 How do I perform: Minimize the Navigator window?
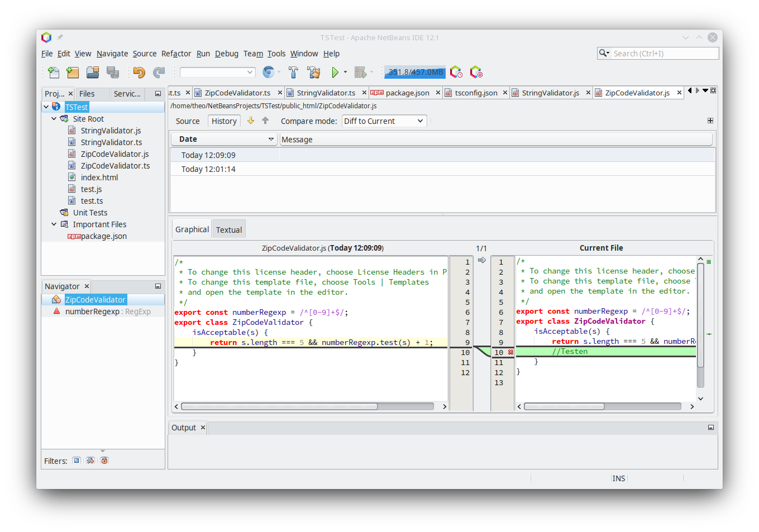(158, 286)
